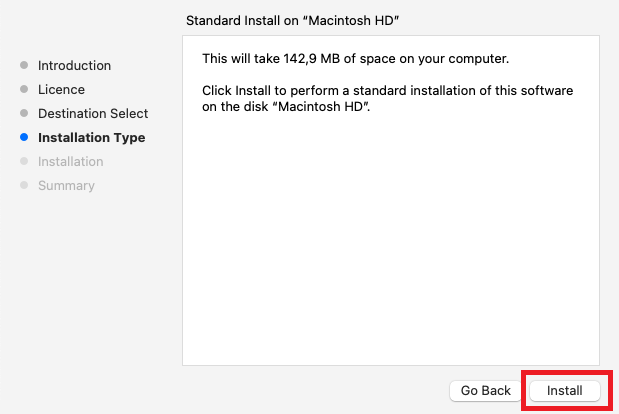Click the greyed Installation step label

70,162
